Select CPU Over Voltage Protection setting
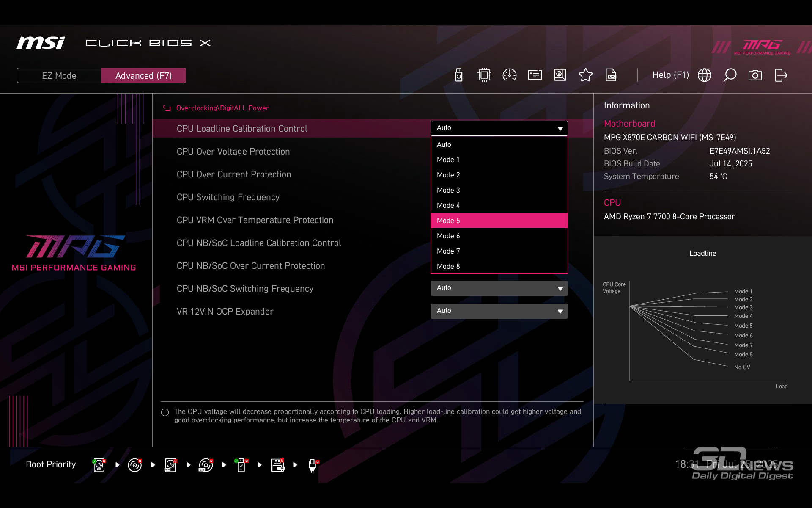812x508 pixels. pos(233,152)
